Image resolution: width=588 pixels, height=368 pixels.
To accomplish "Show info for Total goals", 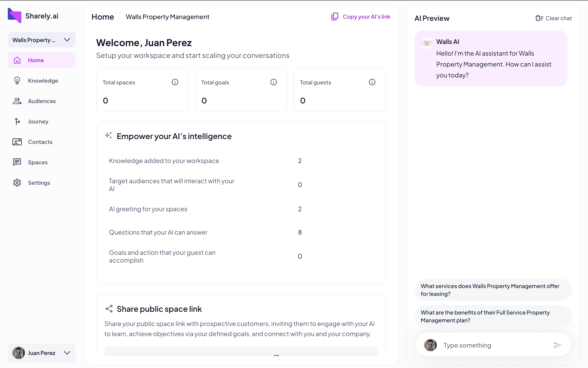I will (x=273, y=82).
